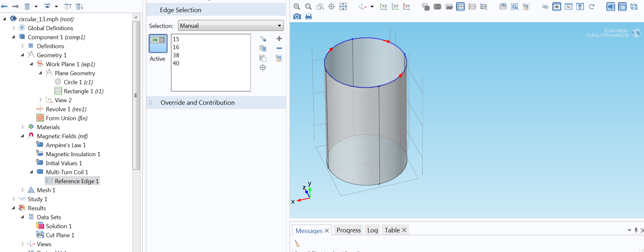Remove from selection with the minus icon
The image size is (644, 252).
(279, 48)
